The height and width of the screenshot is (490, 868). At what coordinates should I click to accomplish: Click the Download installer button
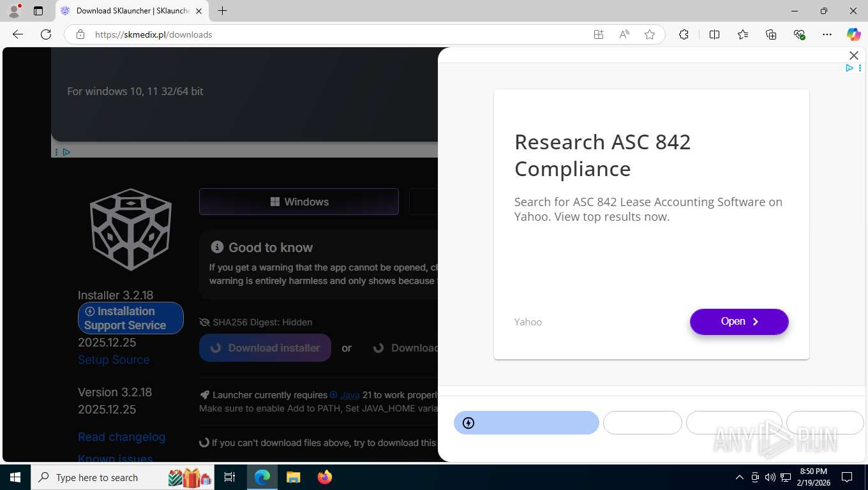[x=265, y=348]
